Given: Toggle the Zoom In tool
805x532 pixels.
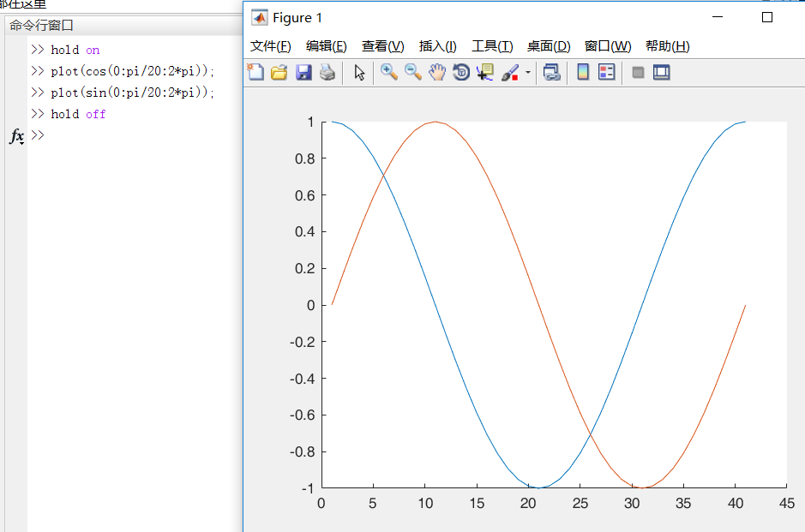Looking at the screenshot, I should point(388,73).
